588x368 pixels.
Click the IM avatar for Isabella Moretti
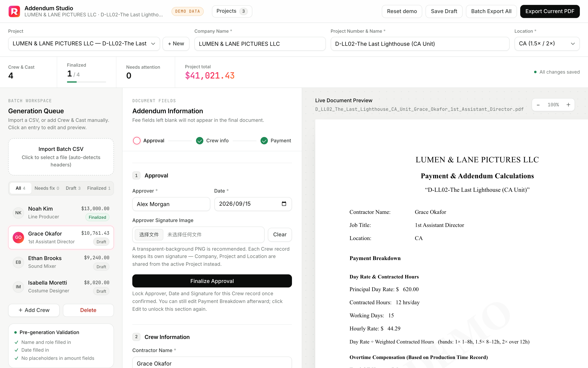18,287
